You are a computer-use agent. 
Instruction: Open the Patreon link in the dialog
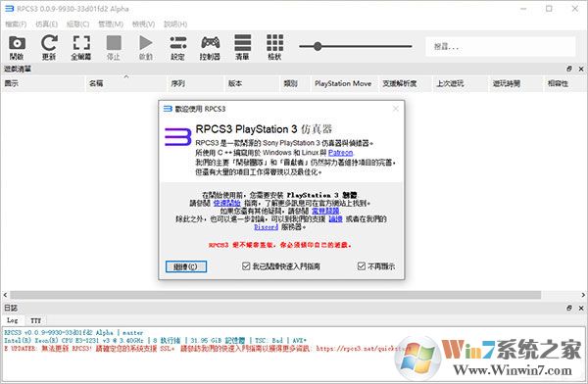coord(340,153)
